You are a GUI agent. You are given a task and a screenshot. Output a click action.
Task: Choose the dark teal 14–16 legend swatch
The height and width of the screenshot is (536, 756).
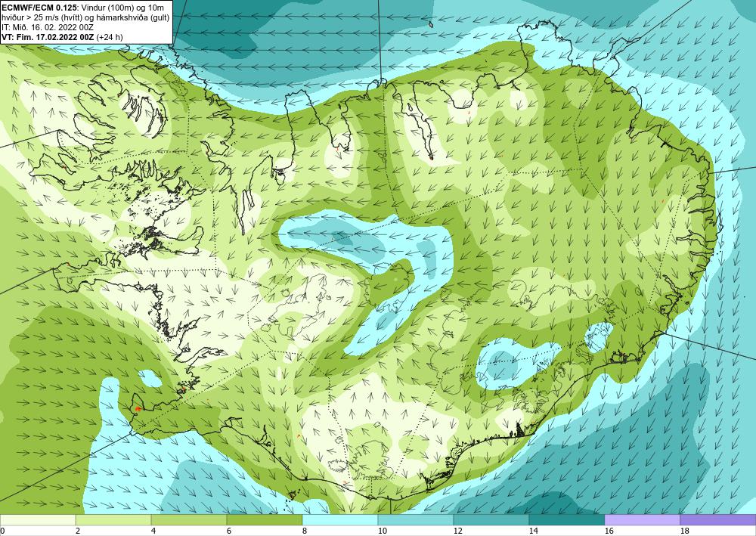click(x=566, y=520)
